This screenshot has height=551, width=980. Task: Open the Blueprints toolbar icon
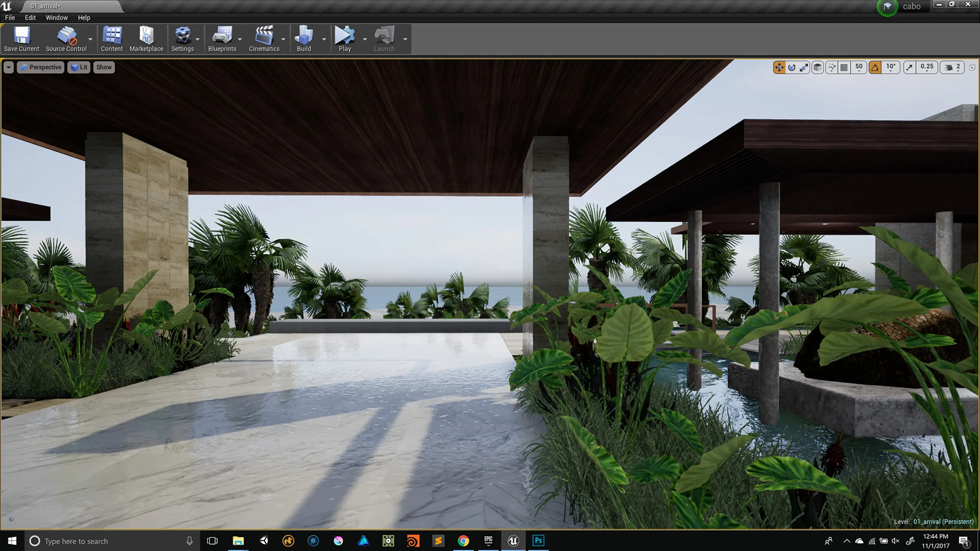coord(222,39)
